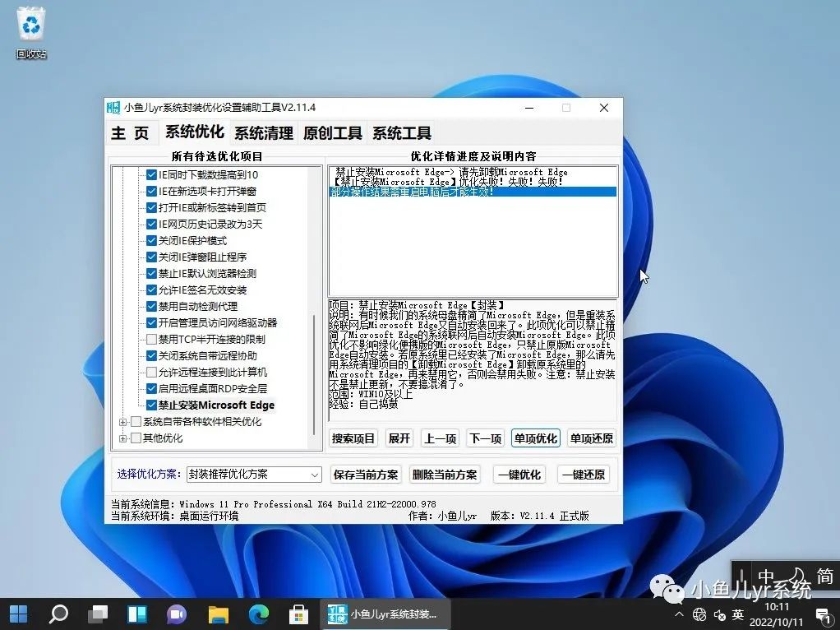Uncheck 禁止安装Microsoft Edge
The height and width of the screenshot is (630, 840).
click(x=151, y=405)
